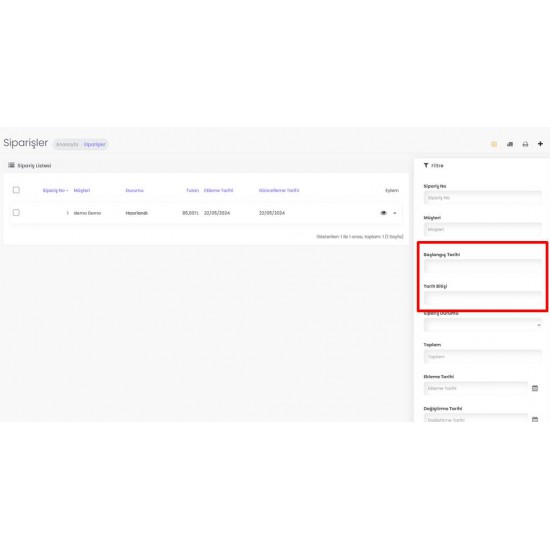
Task: Click the pagination summary text below the table
Action: [360, 237]
